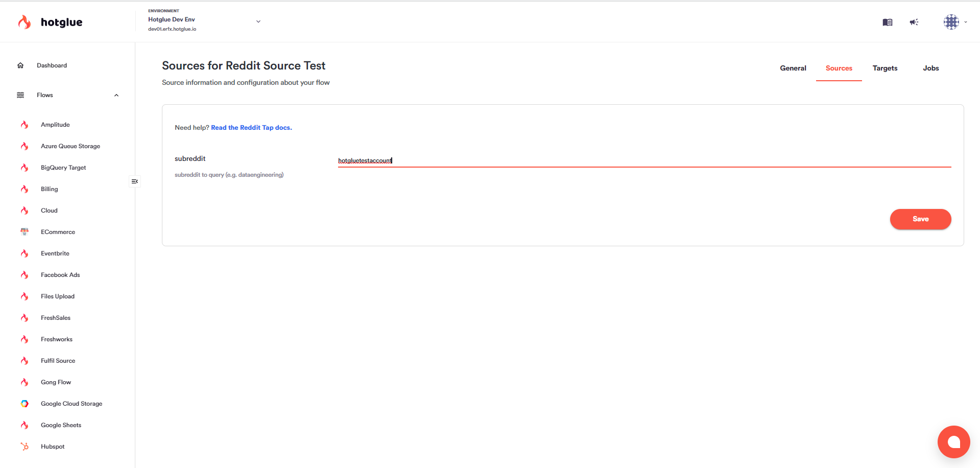
Task: Click the Flows sidebar menu item
Action: coord(45,95)
